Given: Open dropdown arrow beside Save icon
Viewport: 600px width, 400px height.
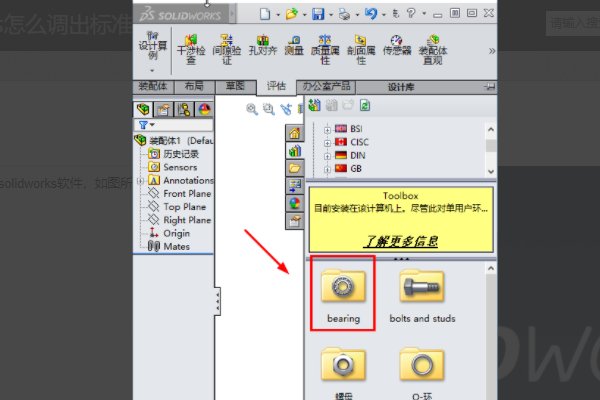Looking at the screenshot, I should click(331, 15).
